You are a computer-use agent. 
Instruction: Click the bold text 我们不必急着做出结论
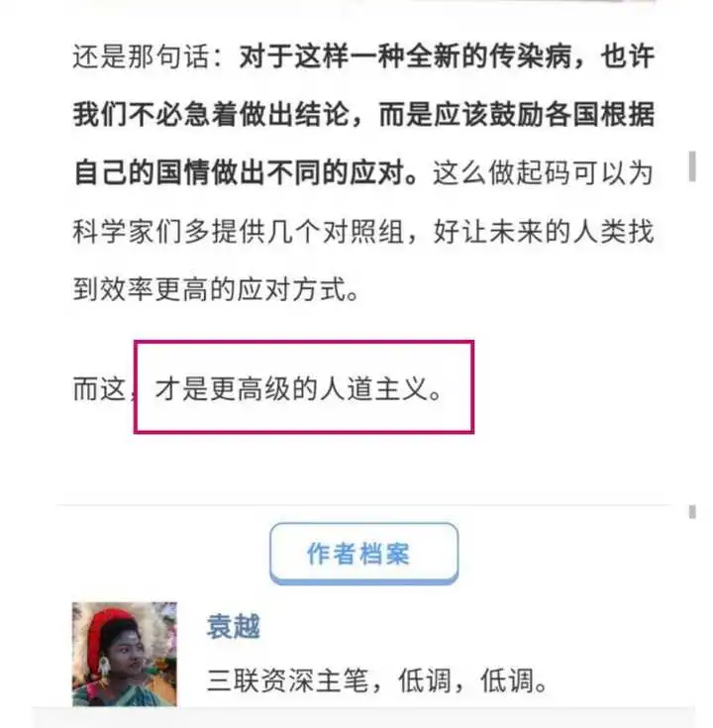point(211,114)
